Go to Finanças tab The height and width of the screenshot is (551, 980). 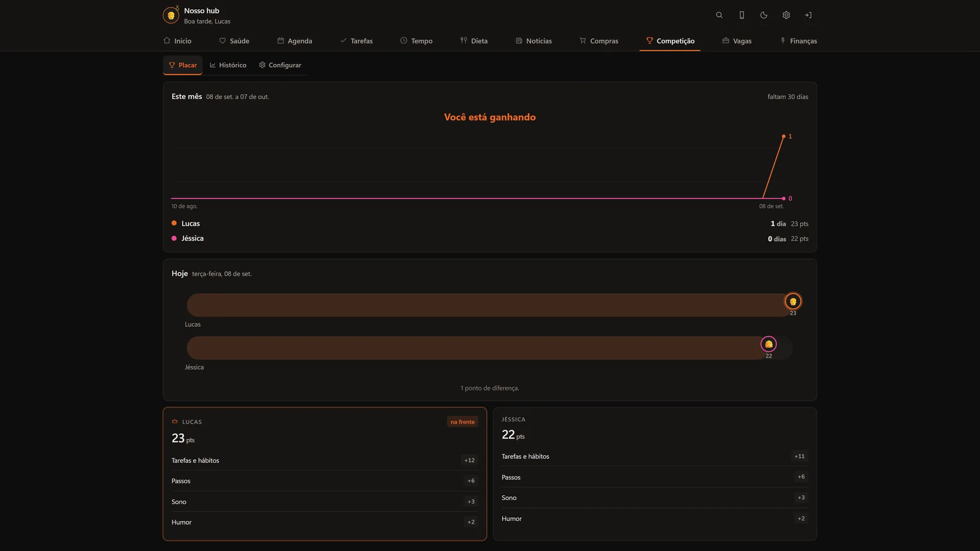coord(799,41)
